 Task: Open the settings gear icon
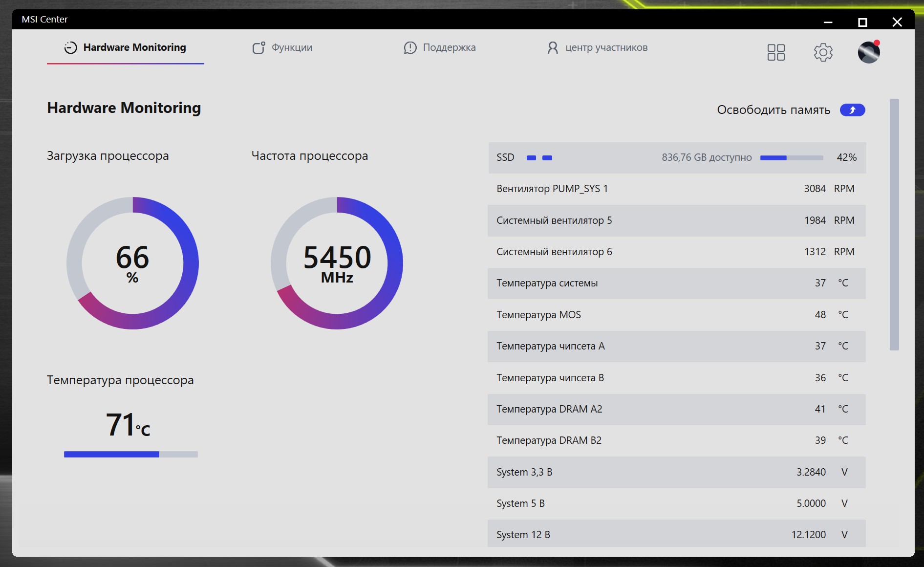coord(823,52)
